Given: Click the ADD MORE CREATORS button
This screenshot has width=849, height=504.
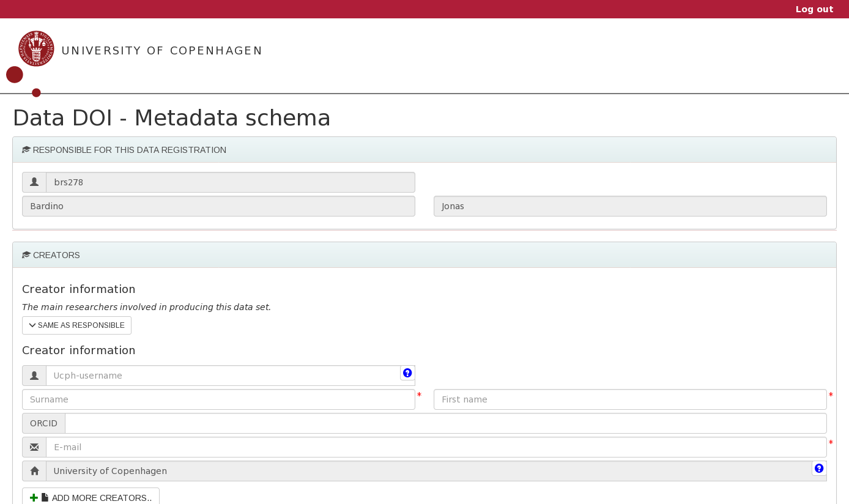Looking at the screenshot, I should (91, 497).
